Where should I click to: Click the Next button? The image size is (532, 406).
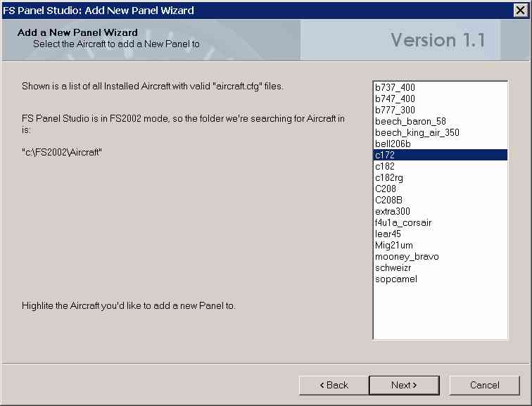[x=404, y=385]
